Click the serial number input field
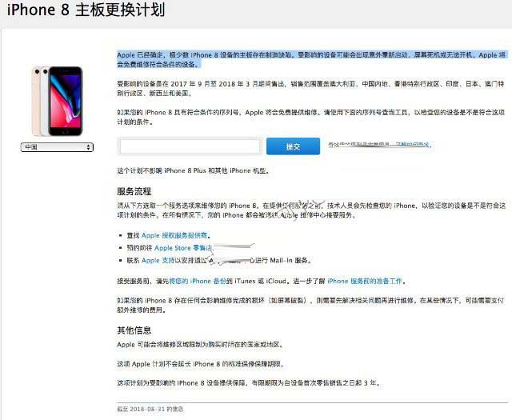The image size is (512, 420). click(x=190, y=146)
